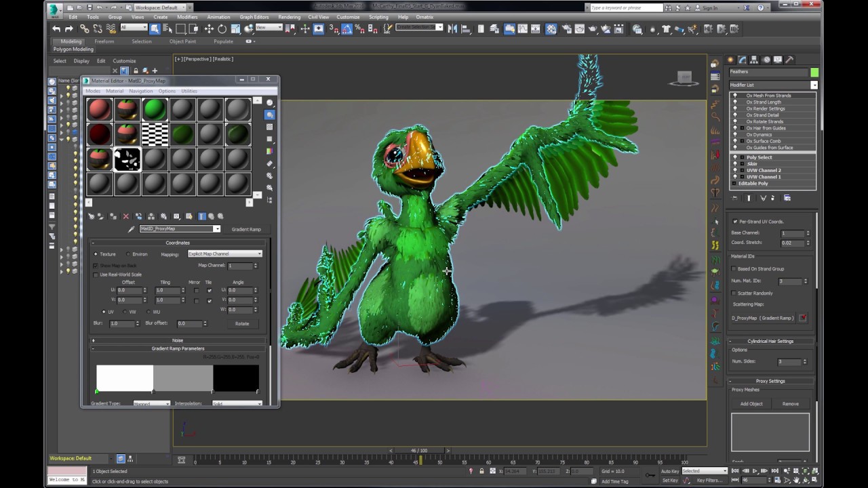The width and height of the screenshot is (868, 488).
Task: Enable Scatter Randomly checkbox
Action: click(x=735, y=293)
